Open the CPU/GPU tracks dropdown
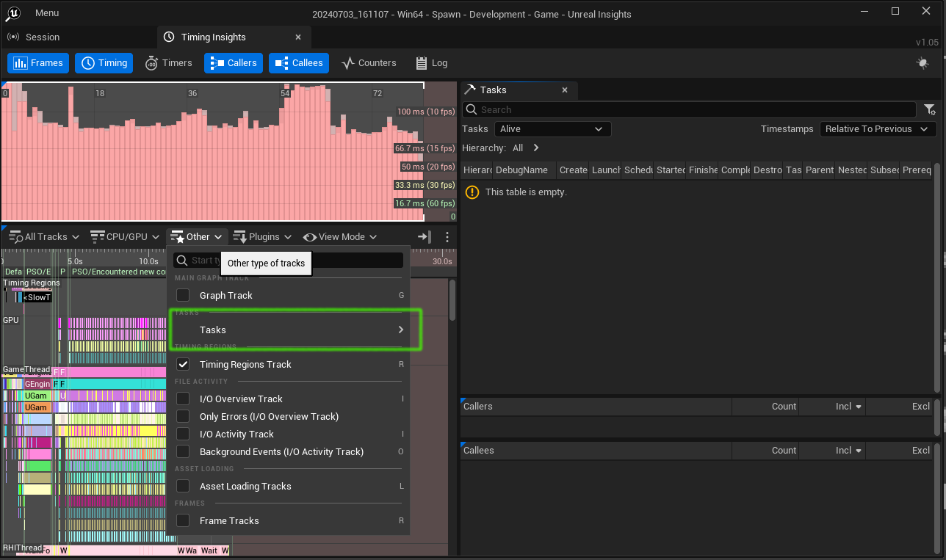Image resolution: width=946 pixels, height=560 pixels. click(x=124, y=236)
